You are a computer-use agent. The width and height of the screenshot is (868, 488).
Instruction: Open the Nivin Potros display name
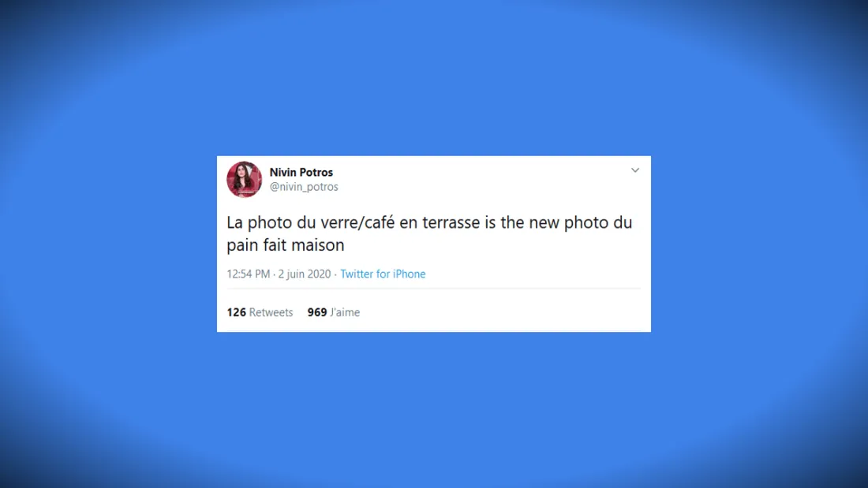pos(301,173)
